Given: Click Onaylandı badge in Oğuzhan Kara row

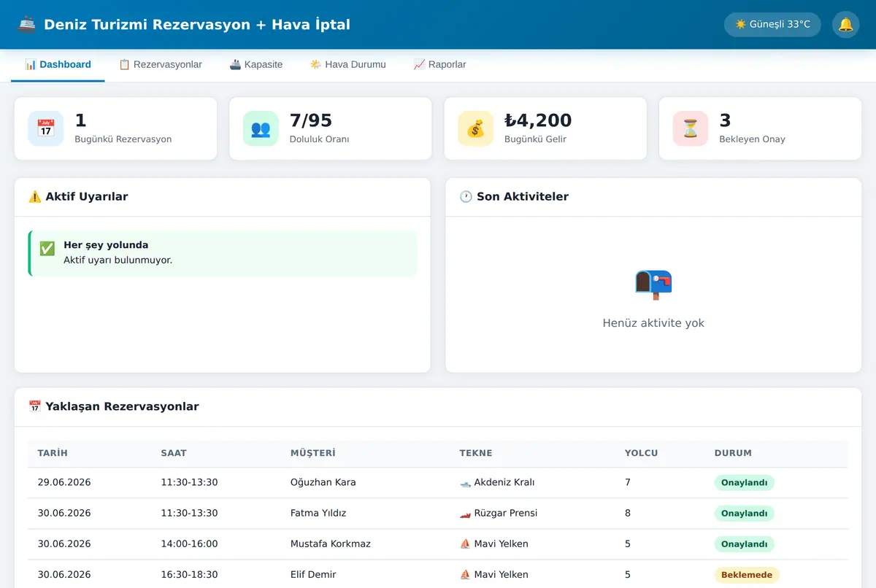Looking at the screenshot, I should point(744,483).
